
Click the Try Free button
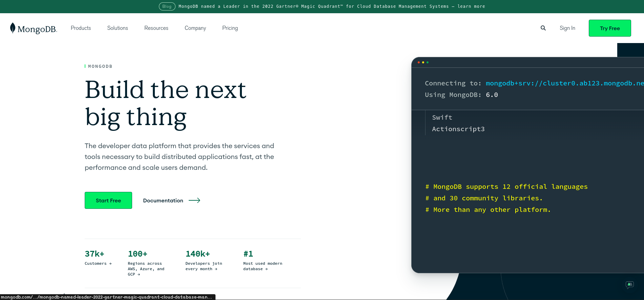[x=610, y=28]
